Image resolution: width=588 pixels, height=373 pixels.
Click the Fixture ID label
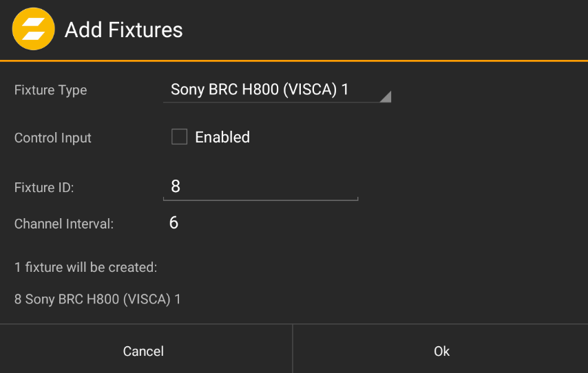click(44, 186)
